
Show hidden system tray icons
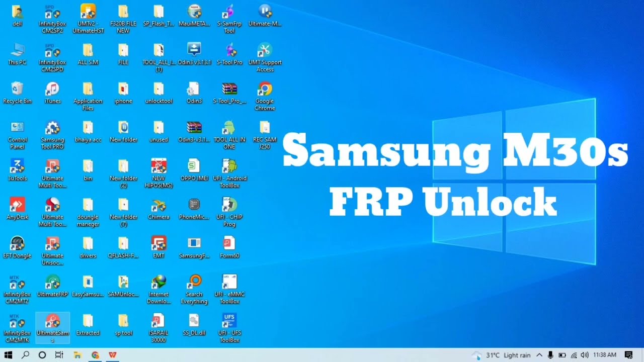tap(539, 355)
